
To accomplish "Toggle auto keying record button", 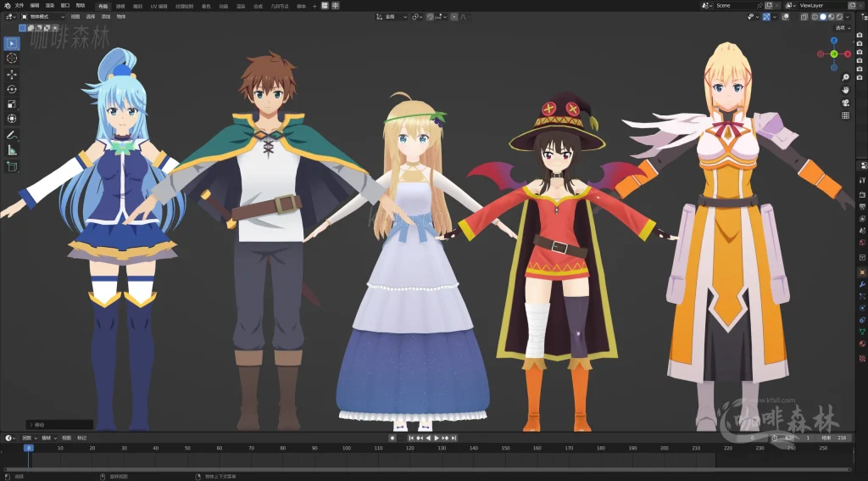I will pyautogui.click(x=392, y=438).
